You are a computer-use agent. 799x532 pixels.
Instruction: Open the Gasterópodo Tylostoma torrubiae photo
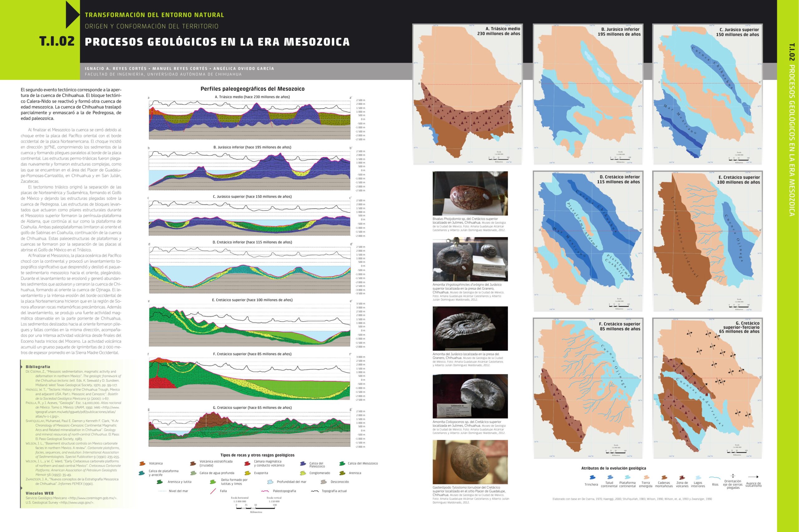pos(470,462)
